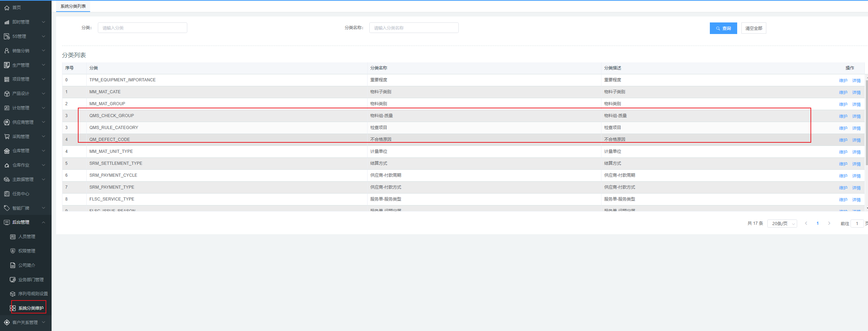Click 详情 link for QMS_CHECK_GROUP row
The image size is (868, 331).
pyautogui.click(x=856, y=116)
